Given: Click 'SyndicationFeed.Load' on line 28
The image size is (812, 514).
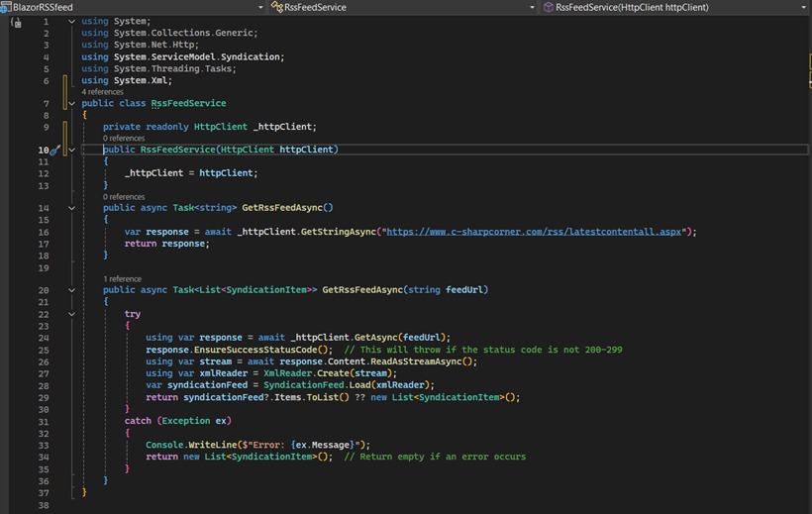Looking at the screenshot, I should pos(317,385).
